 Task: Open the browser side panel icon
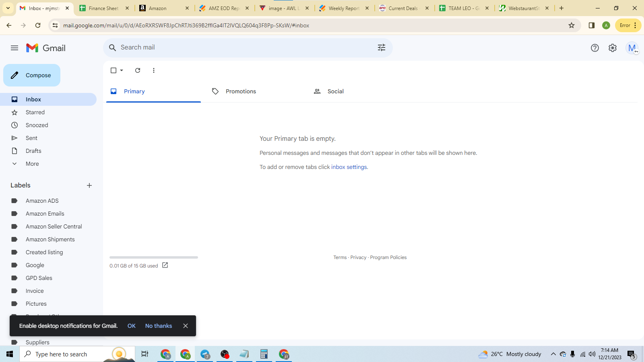click(x=592, y=25)
